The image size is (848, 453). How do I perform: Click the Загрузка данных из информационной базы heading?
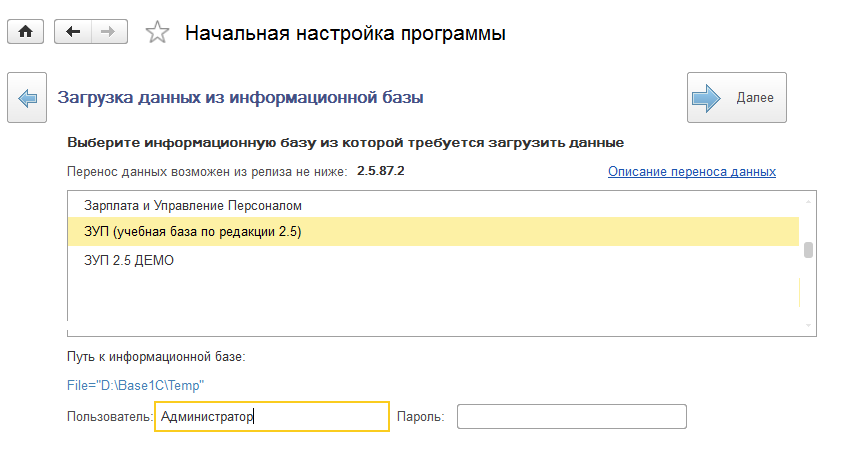(x=240, y=98)
